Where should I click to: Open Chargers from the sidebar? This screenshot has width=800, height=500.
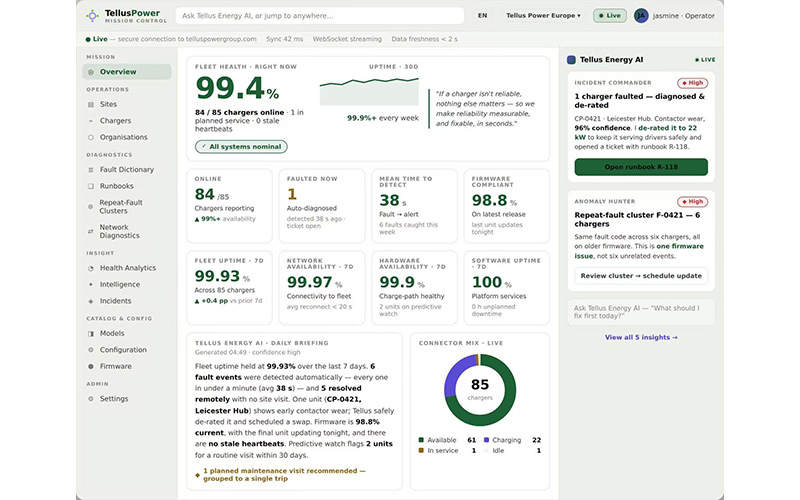127,121
